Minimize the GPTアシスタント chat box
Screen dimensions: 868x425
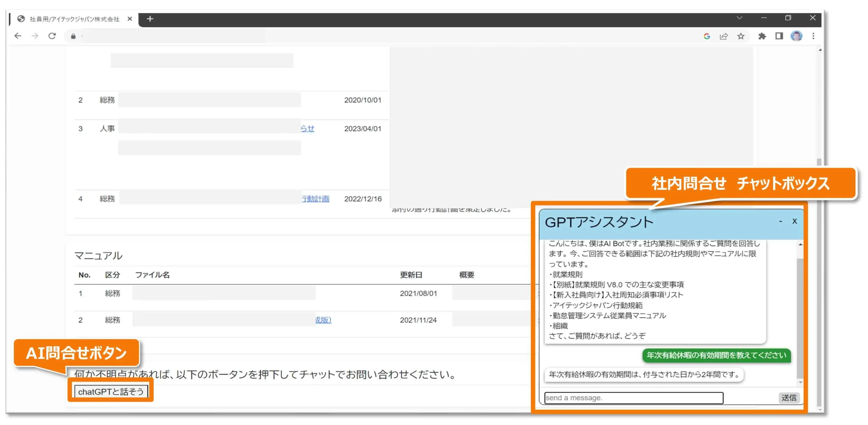[x=780, y=221]
